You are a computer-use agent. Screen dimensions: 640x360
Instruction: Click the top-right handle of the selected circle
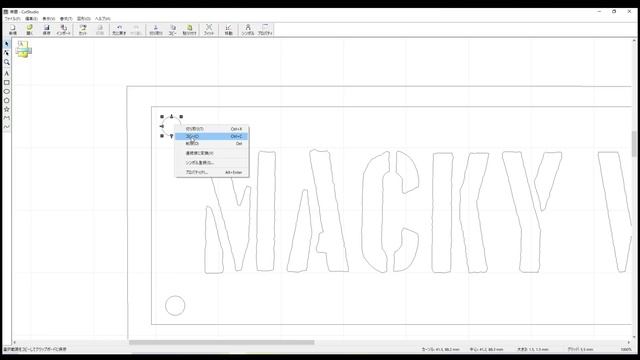pos(181,117)
